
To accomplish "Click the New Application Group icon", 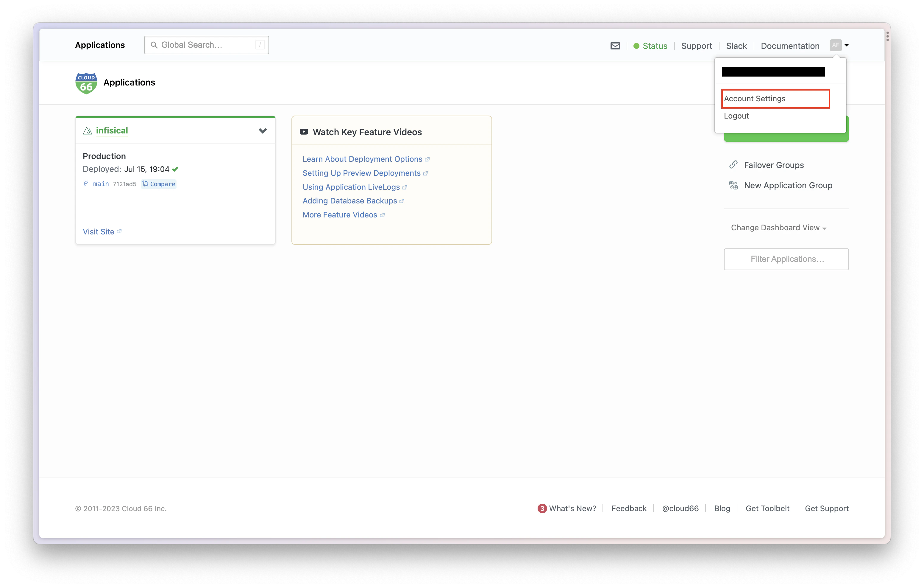I will point(733,186).
